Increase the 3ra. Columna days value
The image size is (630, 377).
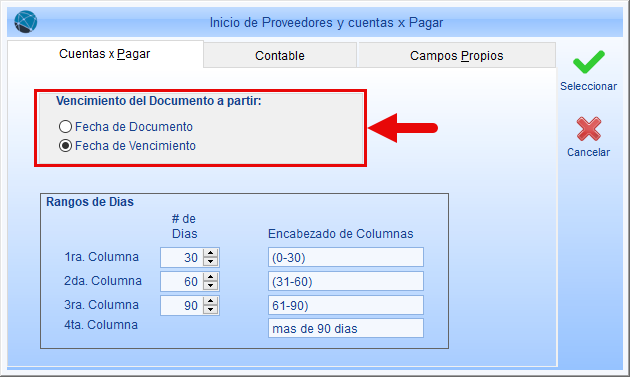pos(211,301)
